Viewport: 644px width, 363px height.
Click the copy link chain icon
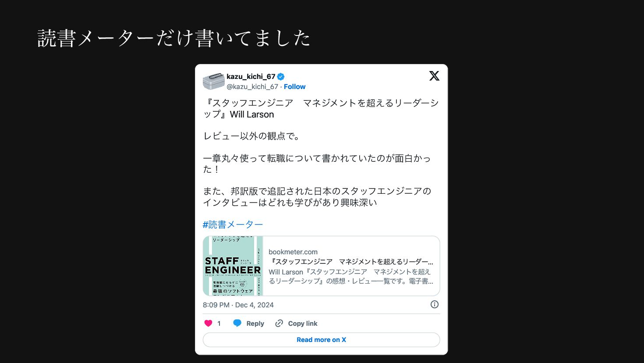279,324
